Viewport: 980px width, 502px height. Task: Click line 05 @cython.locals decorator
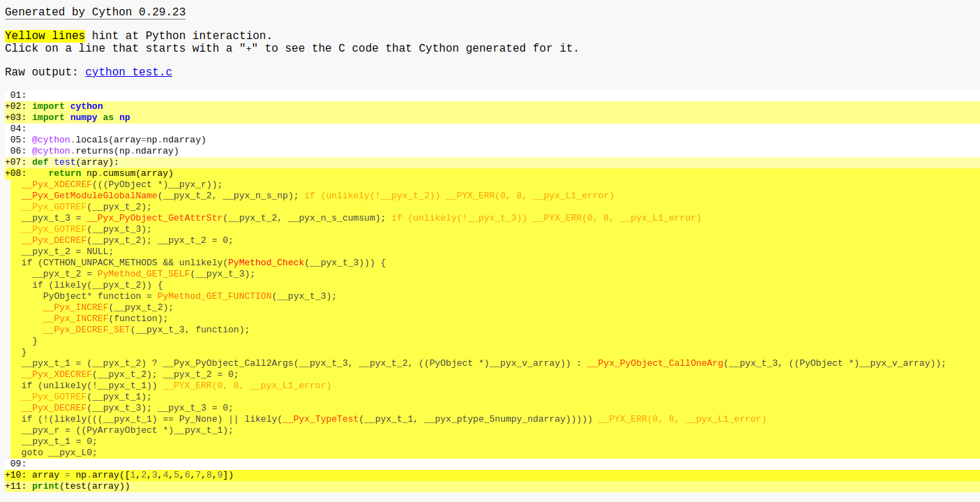point(119,140)
